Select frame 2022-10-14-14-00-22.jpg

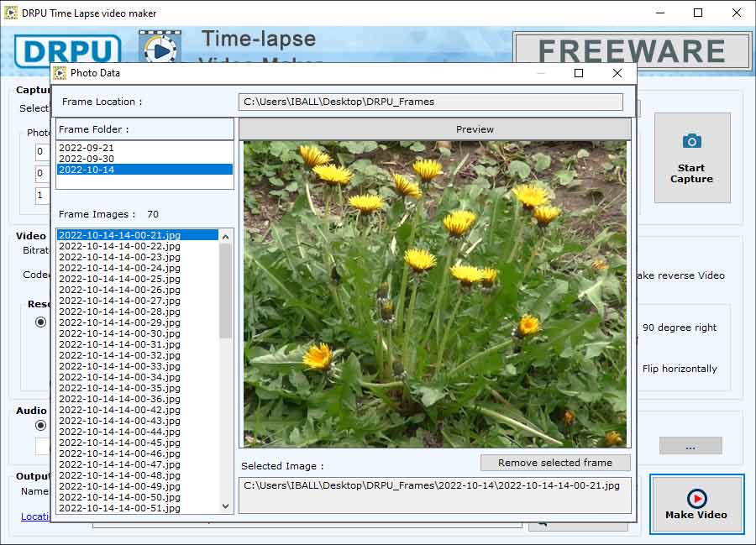[x=138, y=246]
